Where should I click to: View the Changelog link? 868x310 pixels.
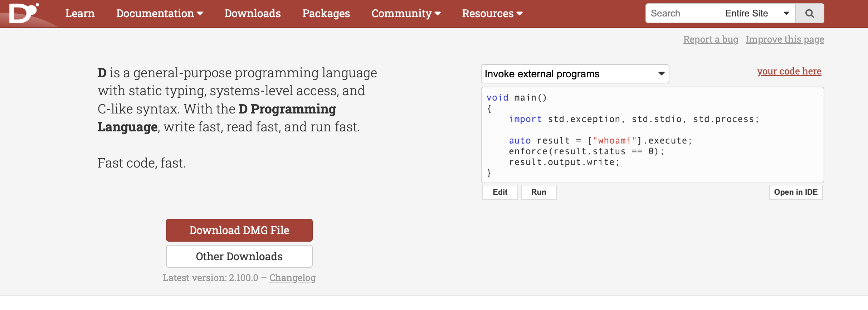pos(292,278)
